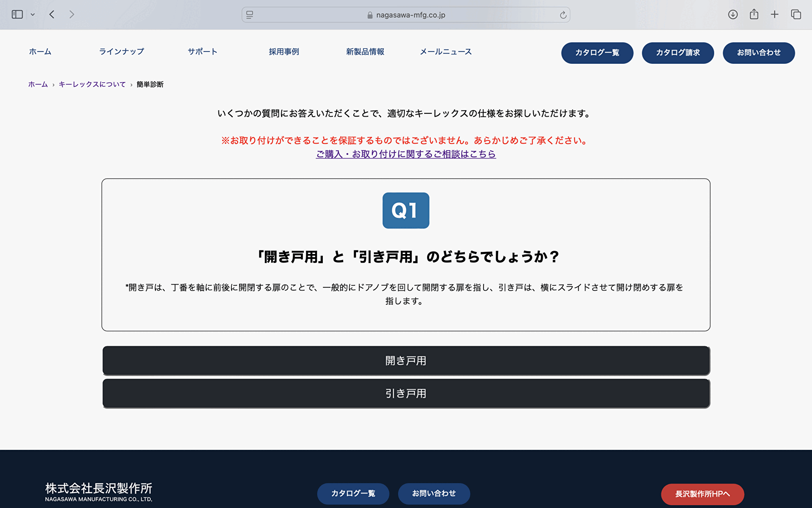Open the ラインナップ menu item

coord(121,52)
